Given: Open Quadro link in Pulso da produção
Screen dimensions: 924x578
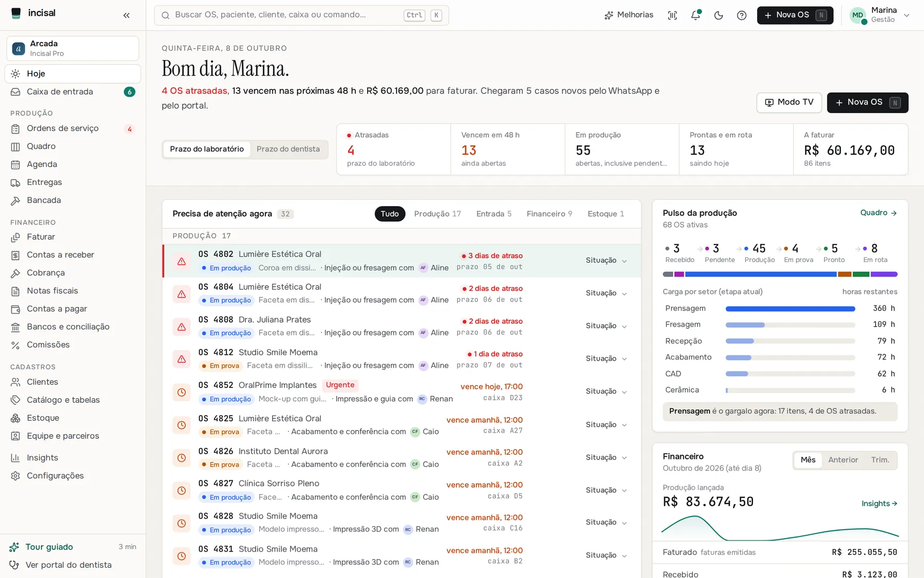Looking at the screenshot, I should coord(878,213).
